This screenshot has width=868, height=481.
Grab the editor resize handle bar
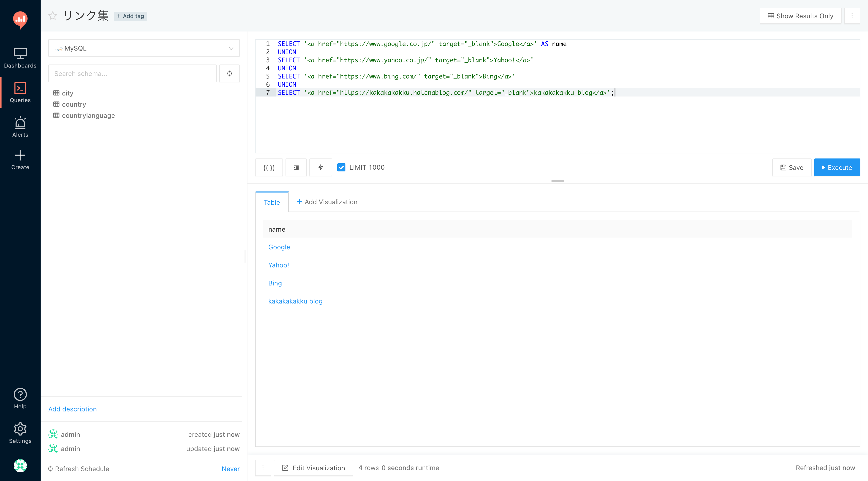558,181
